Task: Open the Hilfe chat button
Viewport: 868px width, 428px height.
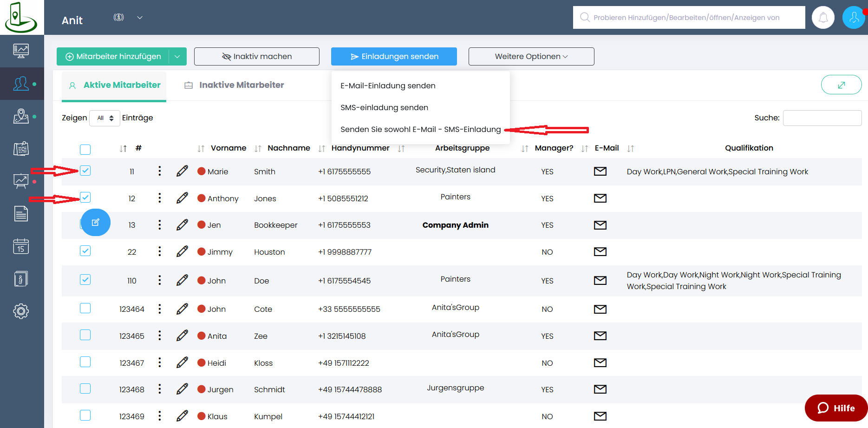Action: [x=836, y=408]
